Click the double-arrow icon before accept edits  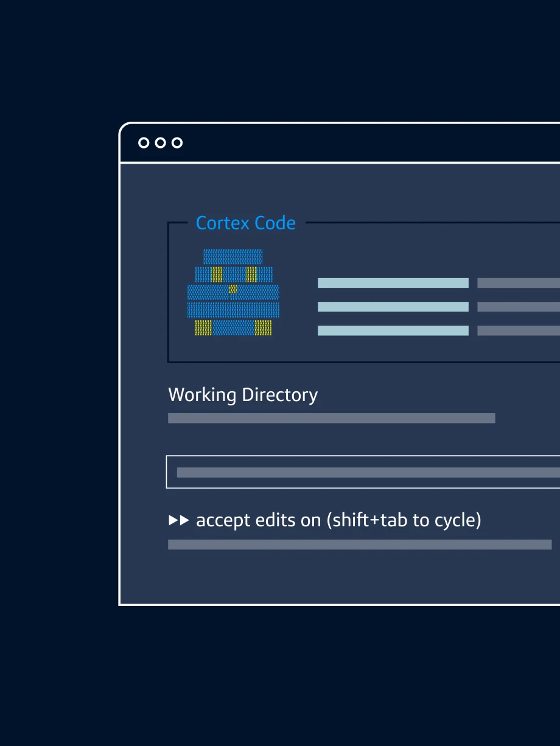pos(179,520)
